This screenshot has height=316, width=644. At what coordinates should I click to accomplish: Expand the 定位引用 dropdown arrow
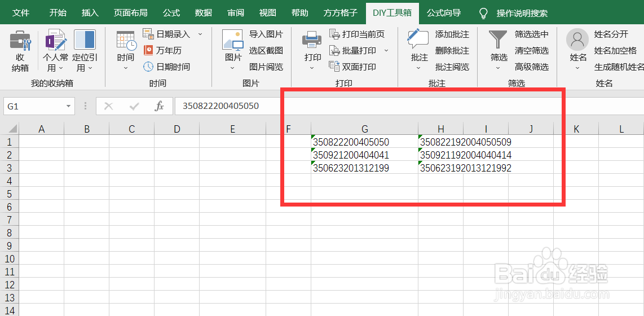[90, 68]
